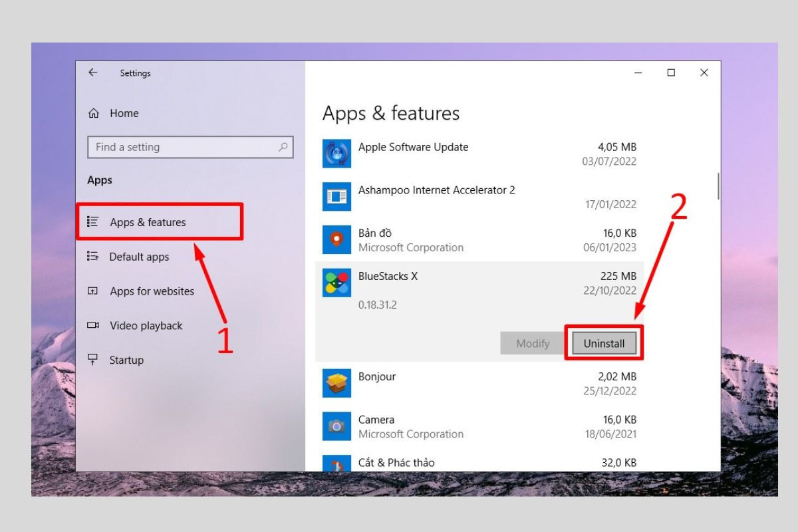This screenshot has height=532, width=798.
Task: Click the Apps & features page heading
Action: click(391, 114)
